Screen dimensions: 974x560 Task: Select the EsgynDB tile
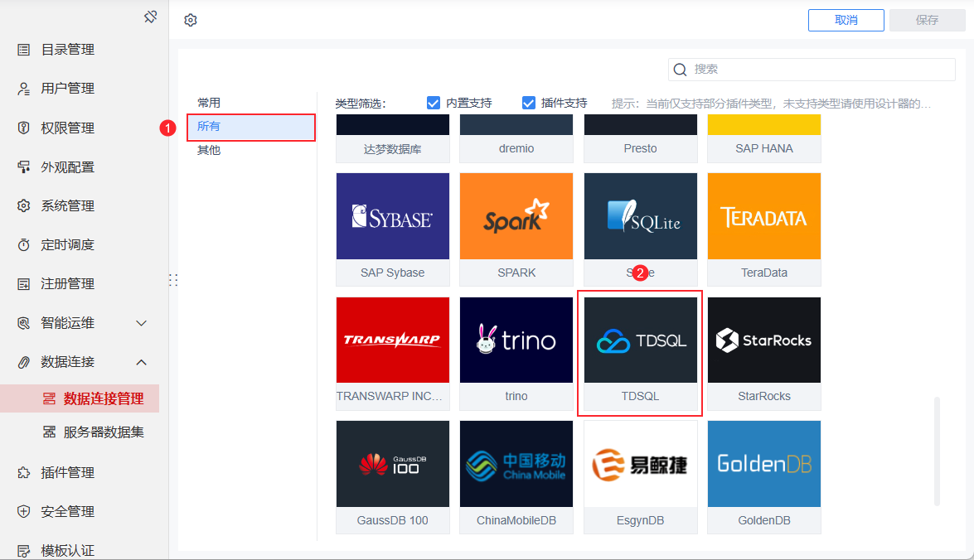pos(641,477)
